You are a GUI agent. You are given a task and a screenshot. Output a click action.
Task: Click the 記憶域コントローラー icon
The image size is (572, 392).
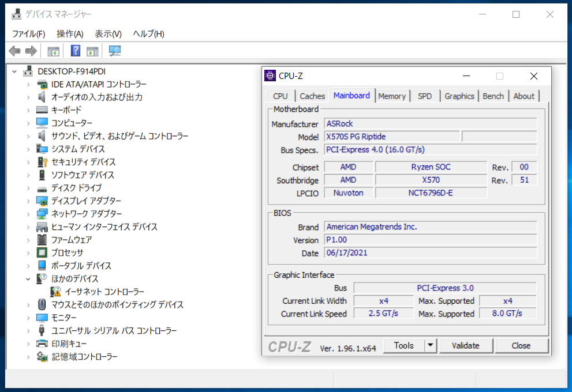(x=42, y=357)
